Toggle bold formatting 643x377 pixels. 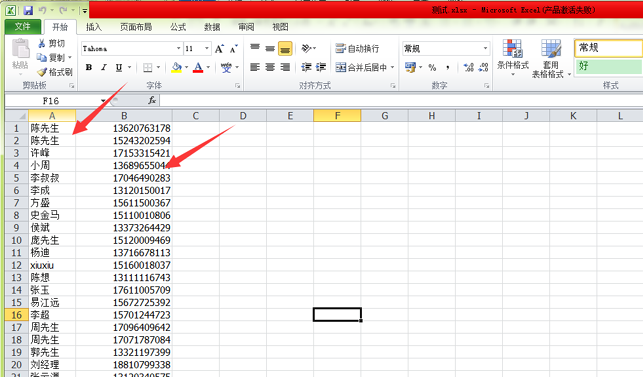[89, 67]
